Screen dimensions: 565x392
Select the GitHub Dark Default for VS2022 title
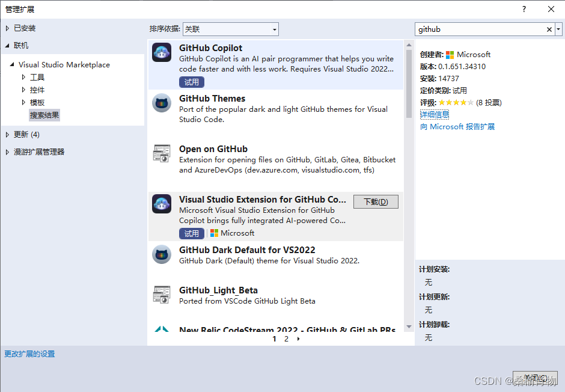pyautogui.click(x=247, y=250)
